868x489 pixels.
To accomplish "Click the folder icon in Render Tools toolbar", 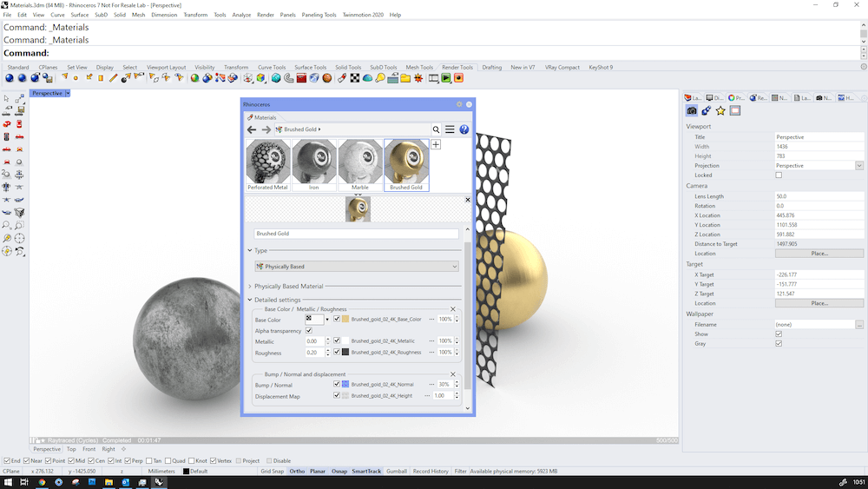I will coord(405,78).
